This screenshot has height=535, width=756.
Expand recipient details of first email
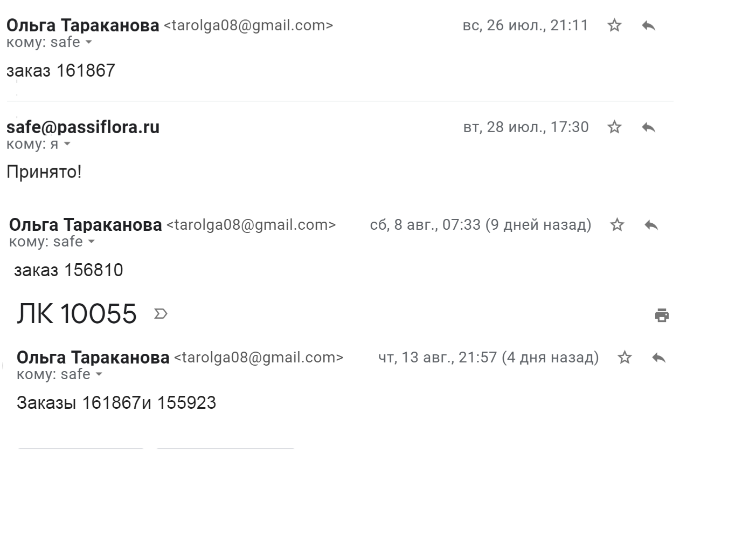coord(89,43)
